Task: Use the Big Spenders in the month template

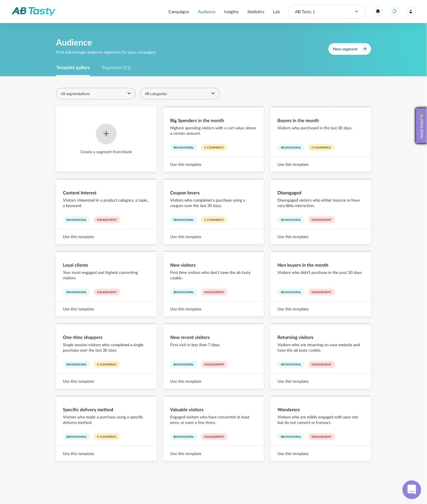Action: point(186,164)
